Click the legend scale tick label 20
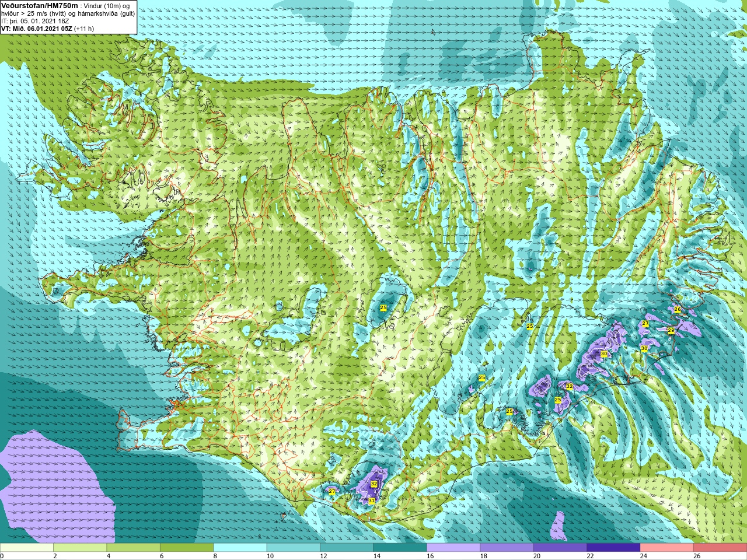The width and height of the screenshot is (747, 560). (537, 556)
